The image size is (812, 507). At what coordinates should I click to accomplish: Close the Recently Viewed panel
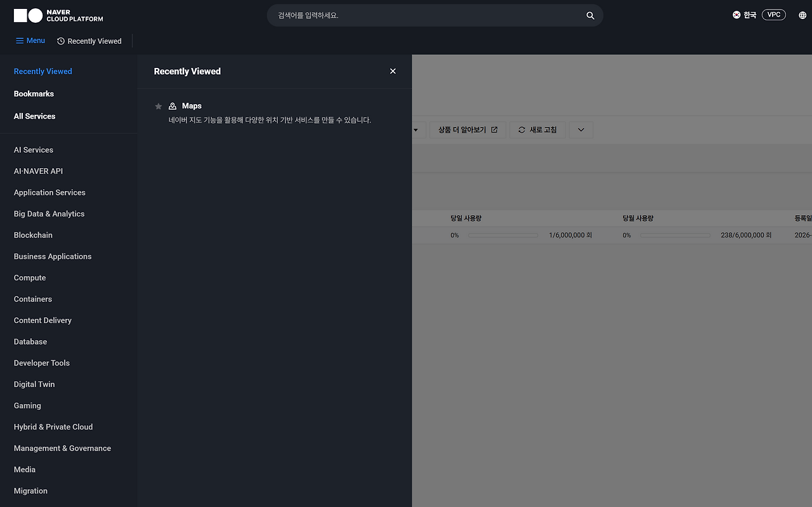click(x=393, y=71)
